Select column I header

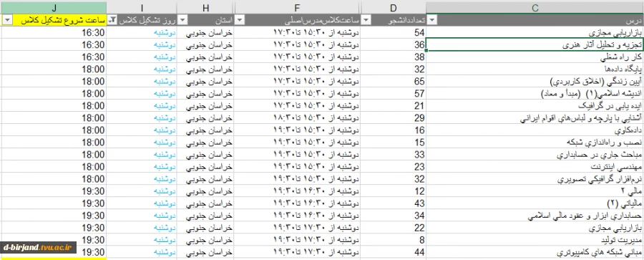(142, 7)
